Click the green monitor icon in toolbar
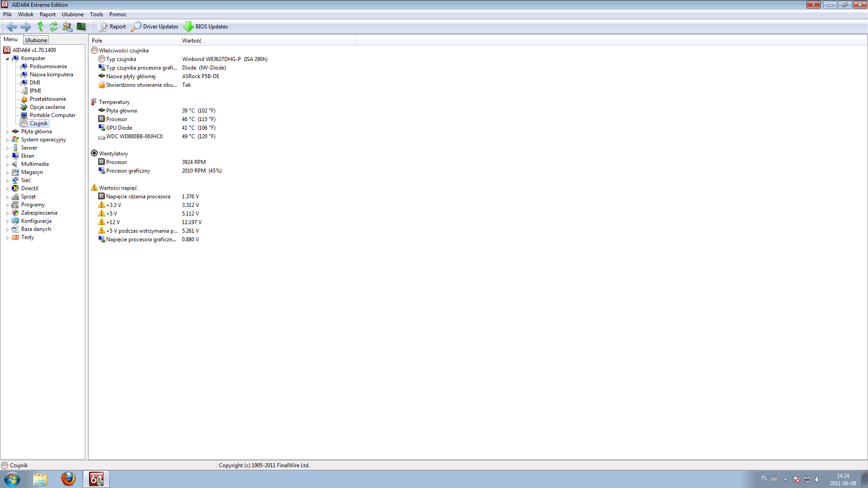 (x=81, y=27)
